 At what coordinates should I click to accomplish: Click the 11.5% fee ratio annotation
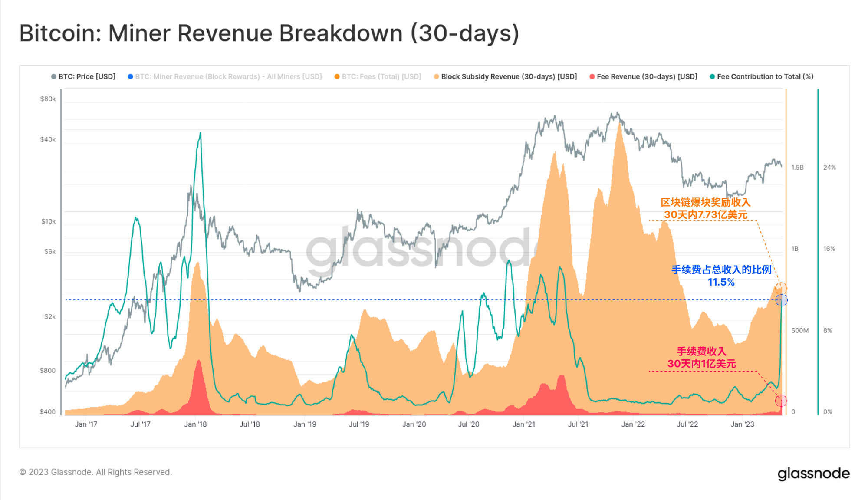(x=721, y=282)
